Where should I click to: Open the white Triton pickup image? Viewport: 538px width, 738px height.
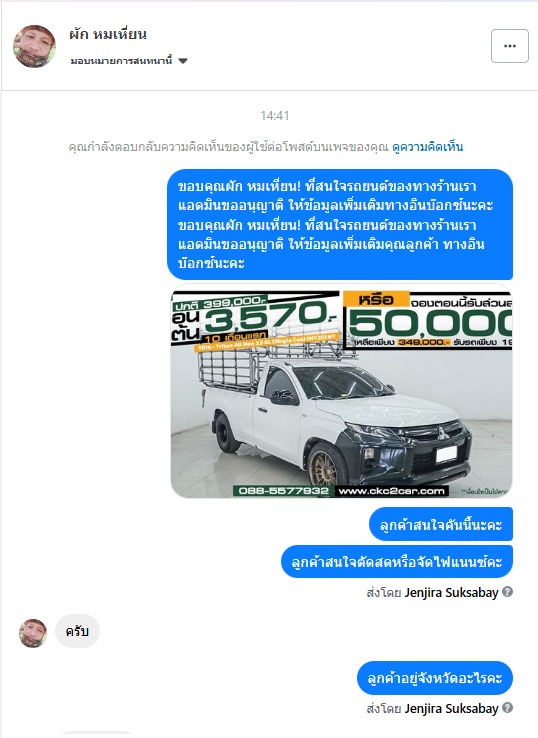341,391
